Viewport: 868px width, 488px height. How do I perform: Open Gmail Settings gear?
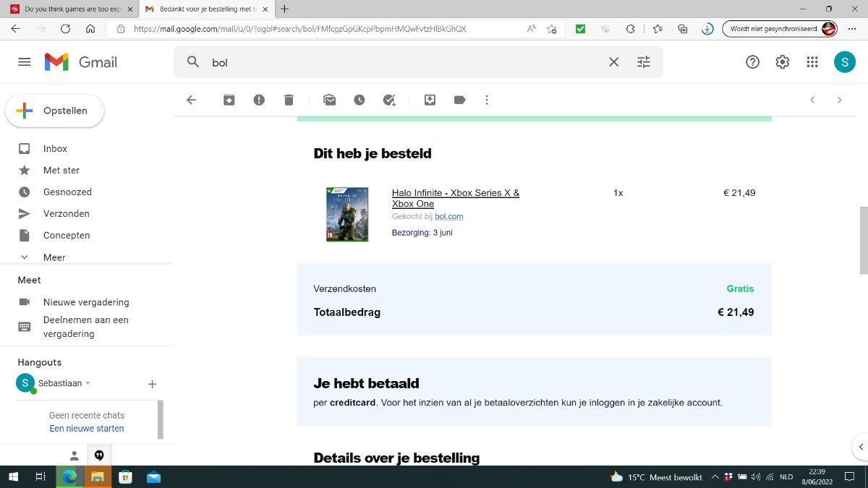782,62
